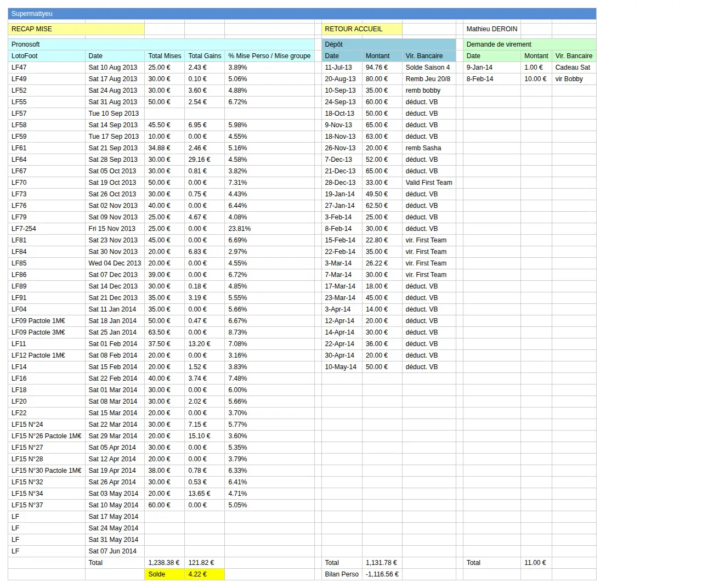Click the 9-Jan-14 transfer date
Image resolution: width=702 pixels, height=588 pixels.
[492, 67]
